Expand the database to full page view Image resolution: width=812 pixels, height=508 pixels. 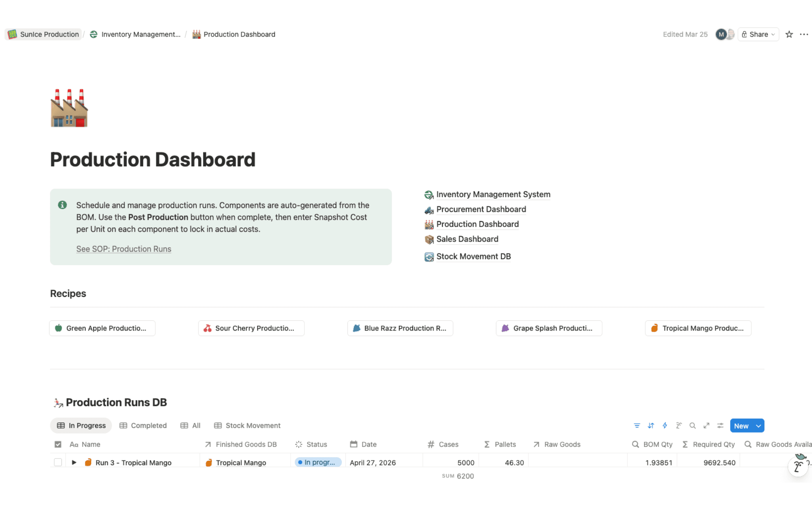point(707,425)
